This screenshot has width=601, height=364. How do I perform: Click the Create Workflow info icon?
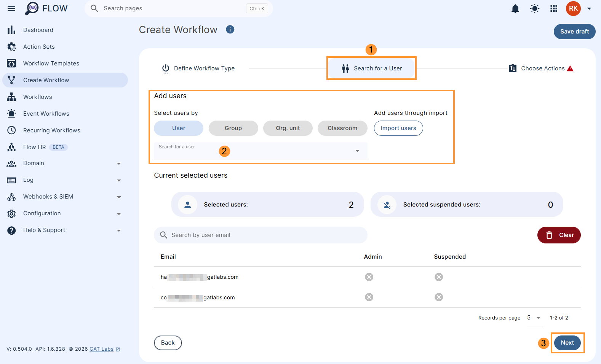230,29
